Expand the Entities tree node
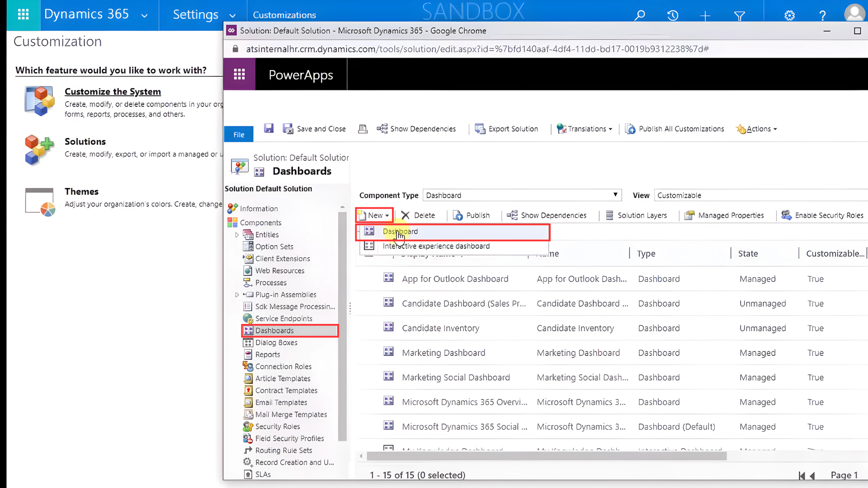This screenshot has width=868, height=488. tap(237, 235)
